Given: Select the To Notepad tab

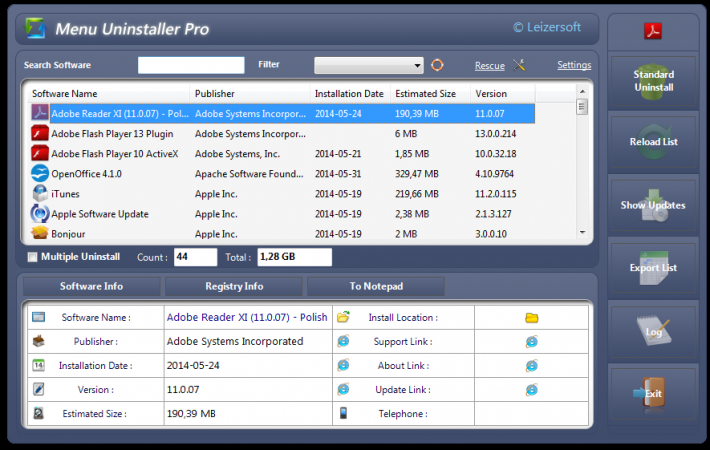Looking at the screenshot, I should [x=376, y=286].
